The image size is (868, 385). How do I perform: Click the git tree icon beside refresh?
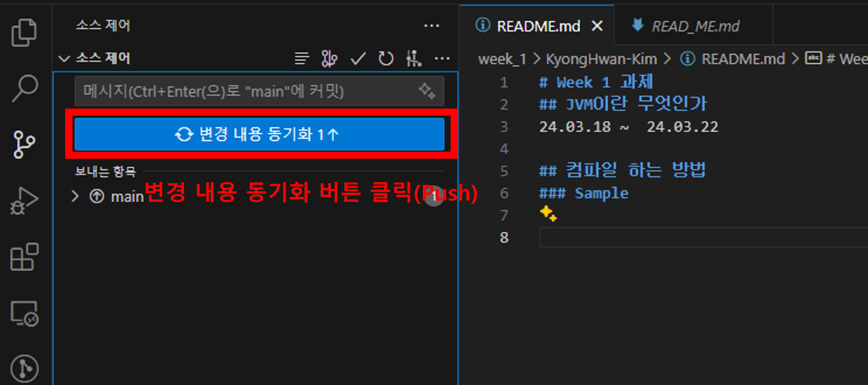click(x=414, y=58)
